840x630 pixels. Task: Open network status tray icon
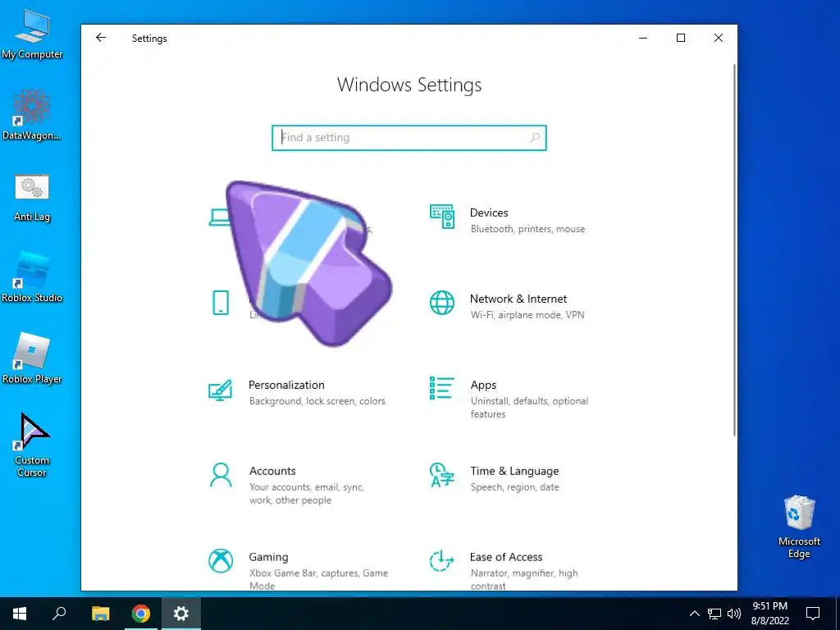click(714, 614)
